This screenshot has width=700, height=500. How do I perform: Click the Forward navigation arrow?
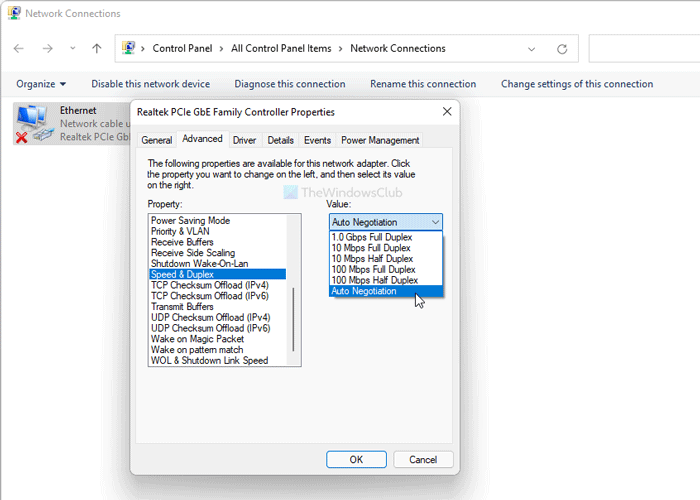coord(47,48)
